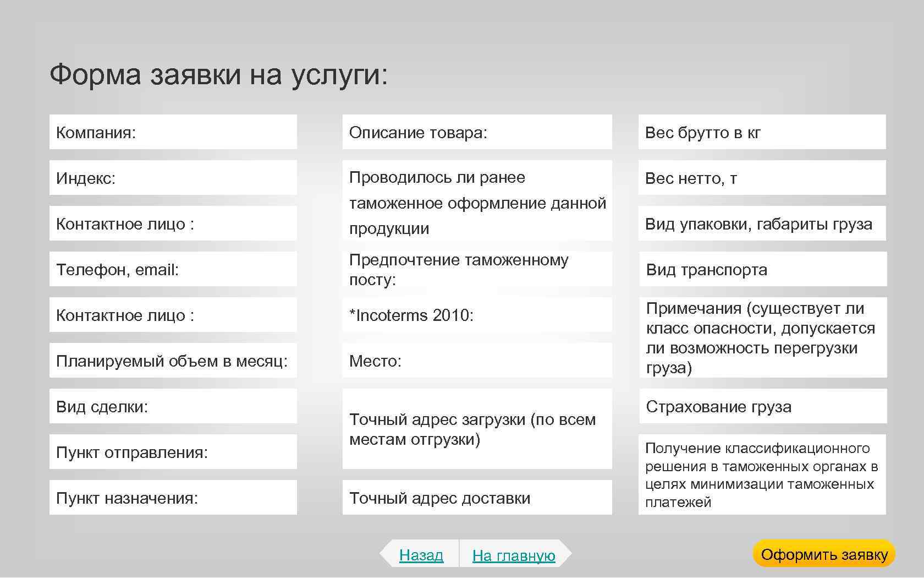
Task: Focus Контактное лицо field directly under Индекс
Action: tap(173, 223)
